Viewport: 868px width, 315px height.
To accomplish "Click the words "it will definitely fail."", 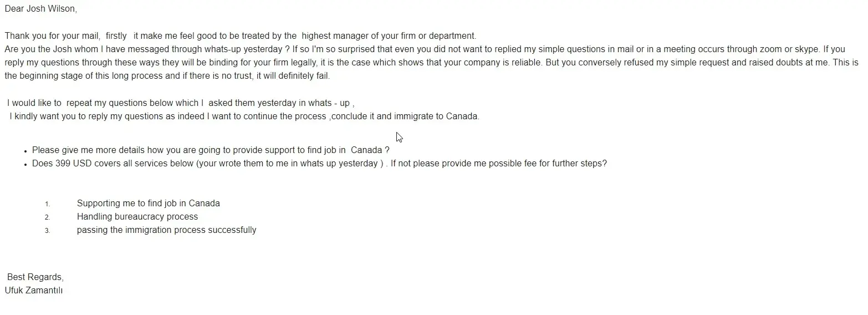I will click(x=293, y=76).
